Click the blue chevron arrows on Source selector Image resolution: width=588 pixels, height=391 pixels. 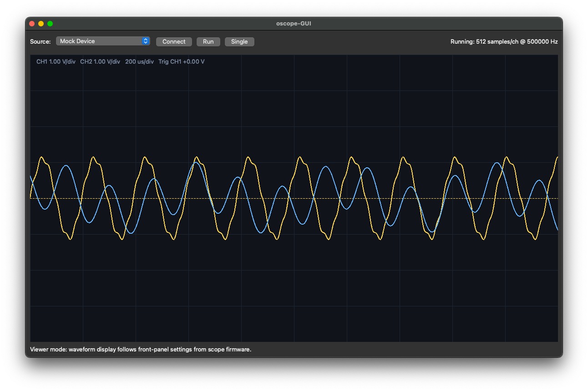146,41
